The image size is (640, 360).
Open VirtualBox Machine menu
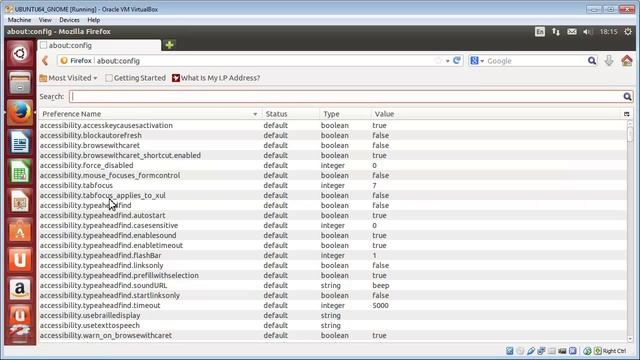click(x=19, y=20)
